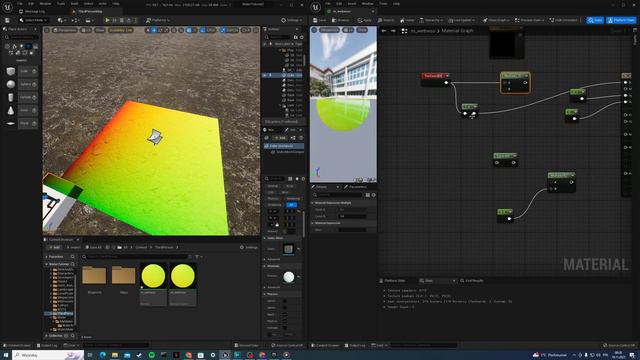Select the translate gizmo tool in viewport
The image size is (640, 360).
[x=154, y=30]
